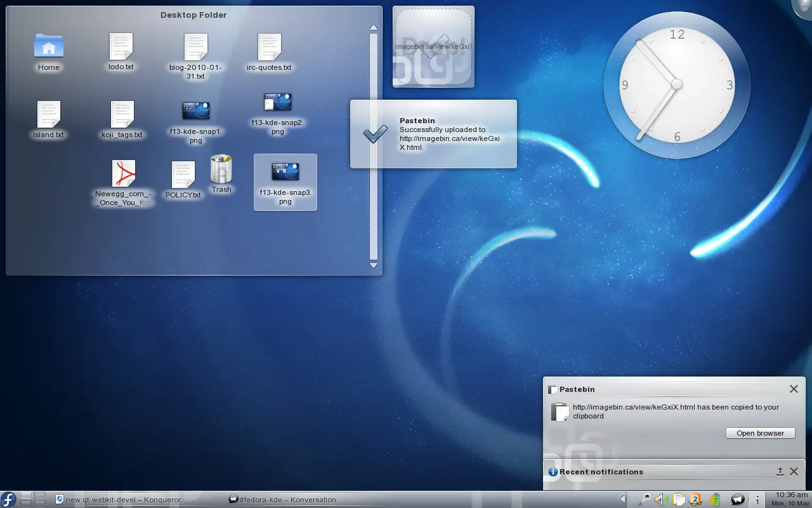The image size is (812, 508).
Task: Open the Trash icon
Action: [221, 169]
